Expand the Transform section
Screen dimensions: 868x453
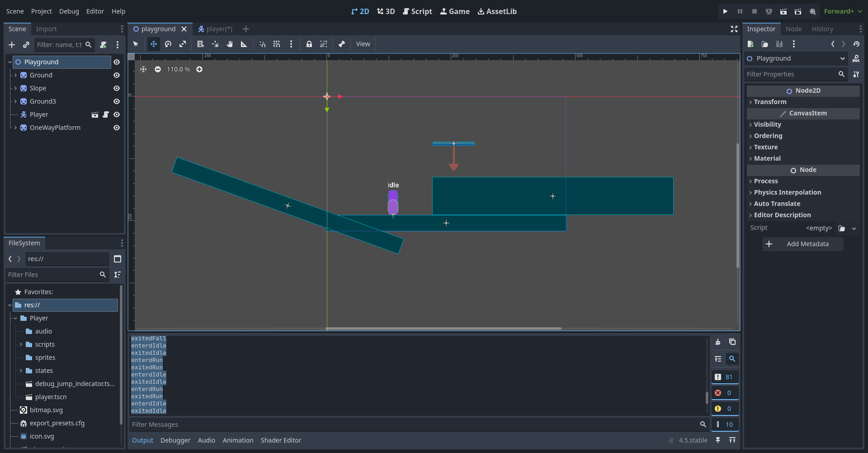pyautogui.click(x=770, y=102)
